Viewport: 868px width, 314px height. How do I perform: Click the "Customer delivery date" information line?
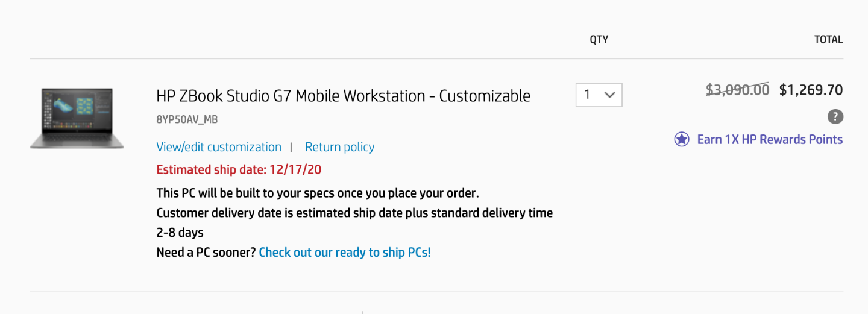(x=354, y=213)
